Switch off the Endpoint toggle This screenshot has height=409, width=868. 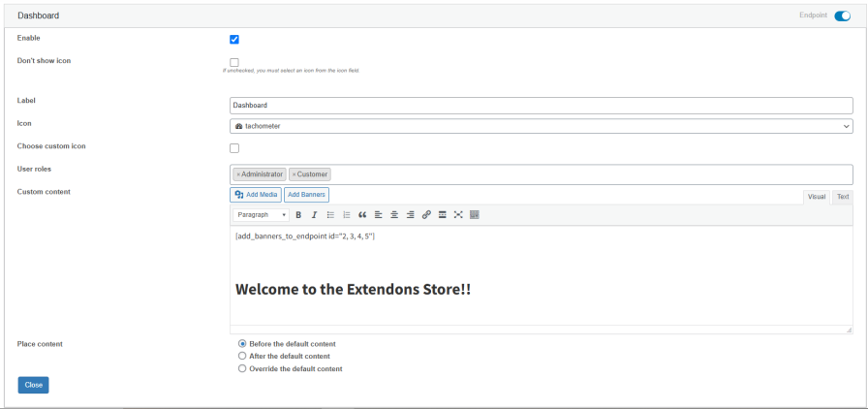pos(842,16)
